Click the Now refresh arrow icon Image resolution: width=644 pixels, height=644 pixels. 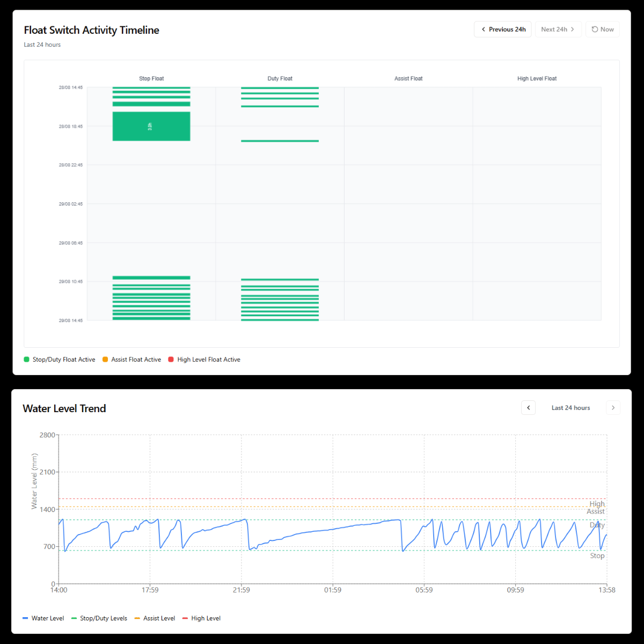tap(595, 30)
